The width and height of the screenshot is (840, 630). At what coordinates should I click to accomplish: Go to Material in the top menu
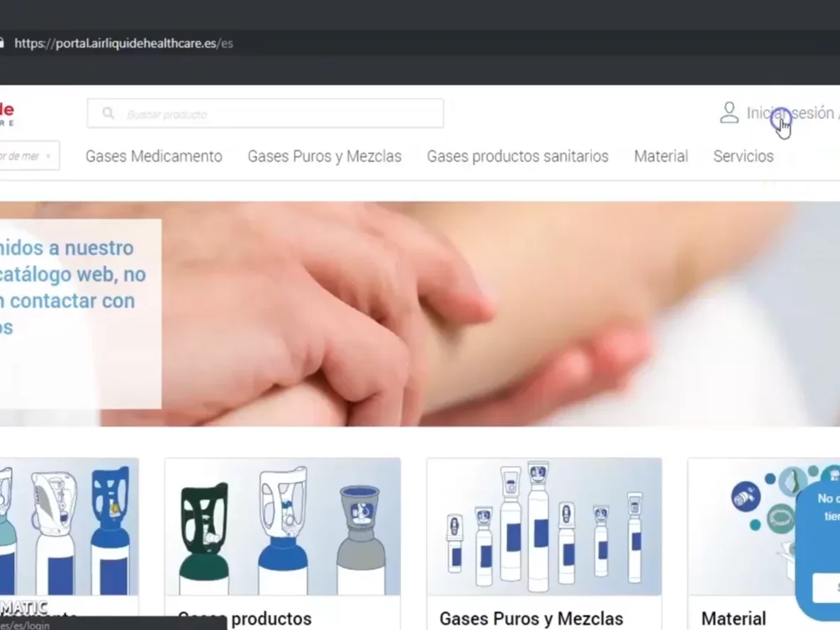(x=661, y=157)
